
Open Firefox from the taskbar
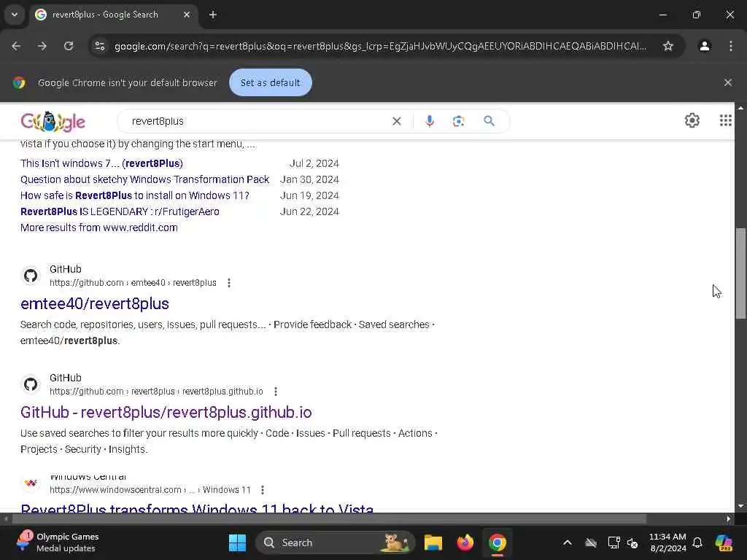pos(465,542)
